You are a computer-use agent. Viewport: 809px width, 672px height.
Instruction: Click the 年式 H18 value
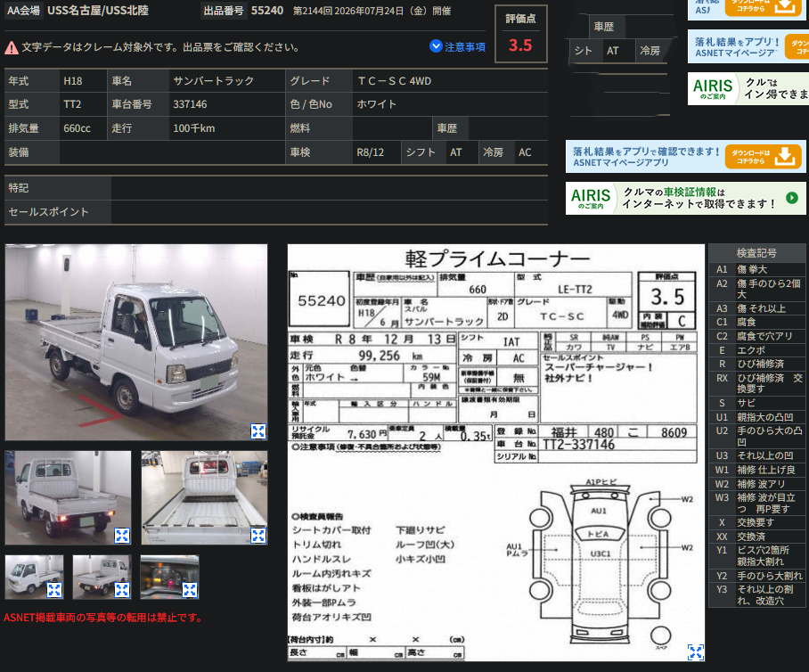[73, 81]
